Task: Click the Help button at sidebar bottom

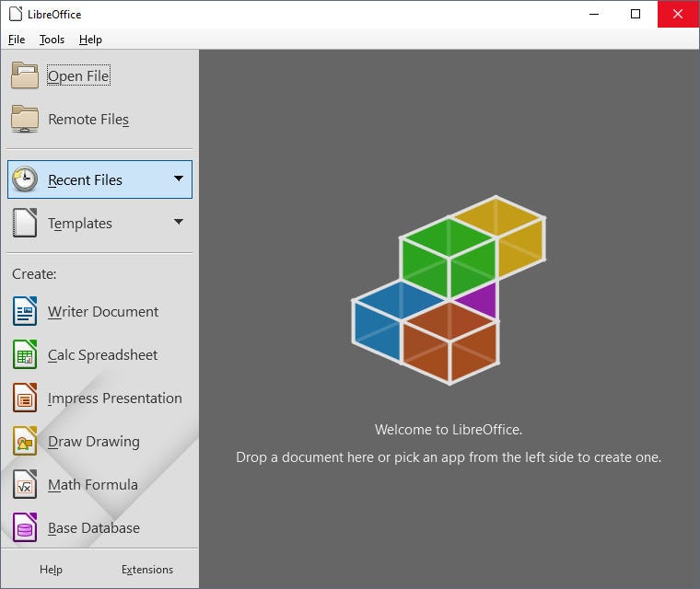Action: 51,570
